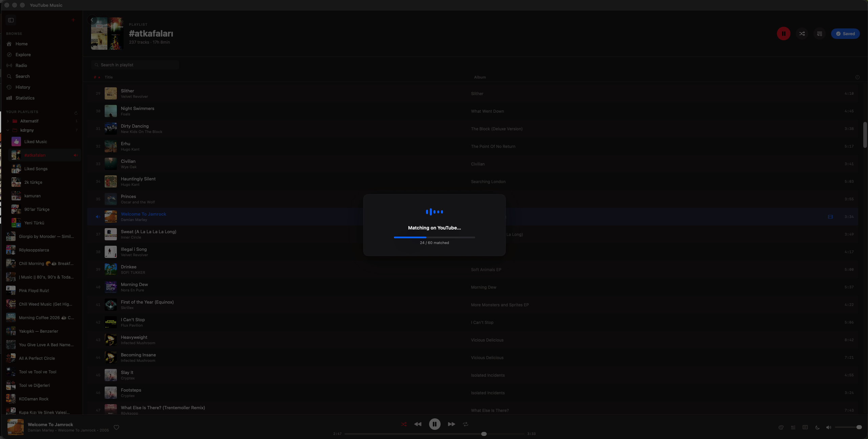Click the Drinkee album thumbnail
The height and width of the screenshot is (439, 868).
[x=110, y=269]
